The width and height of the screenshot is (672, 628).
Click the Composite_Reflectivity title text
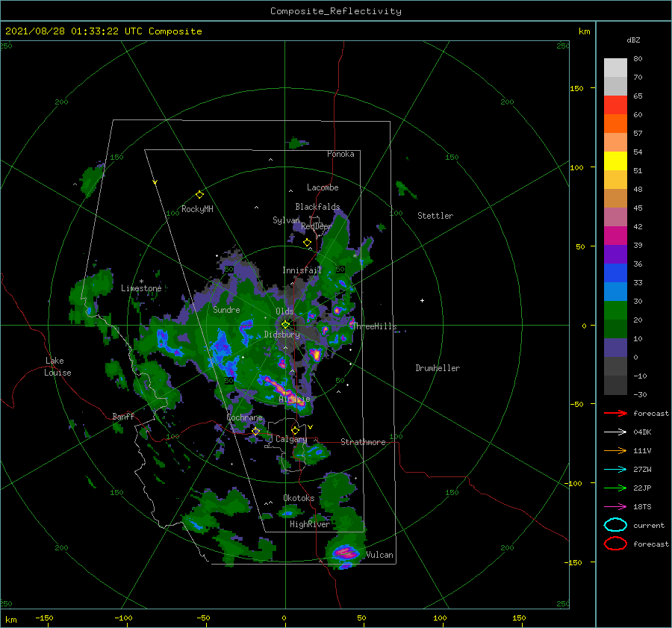point(336,11)
